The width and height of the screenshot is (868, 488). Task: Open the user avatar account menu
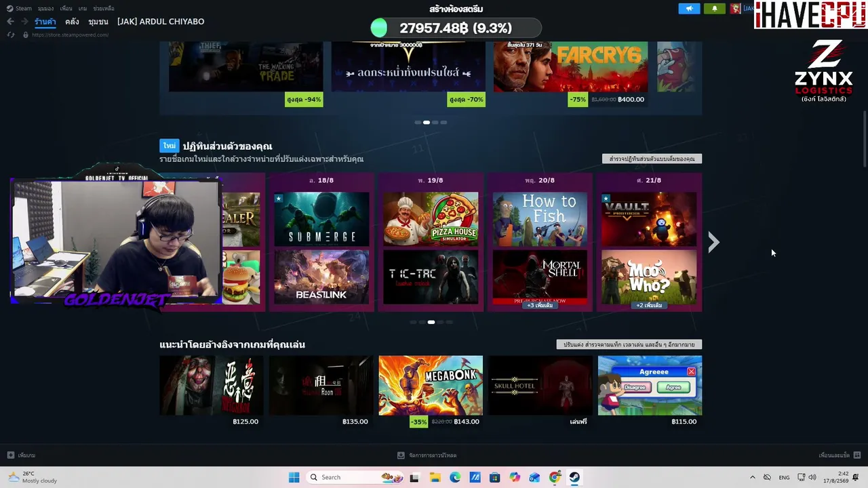pos(736,8)
